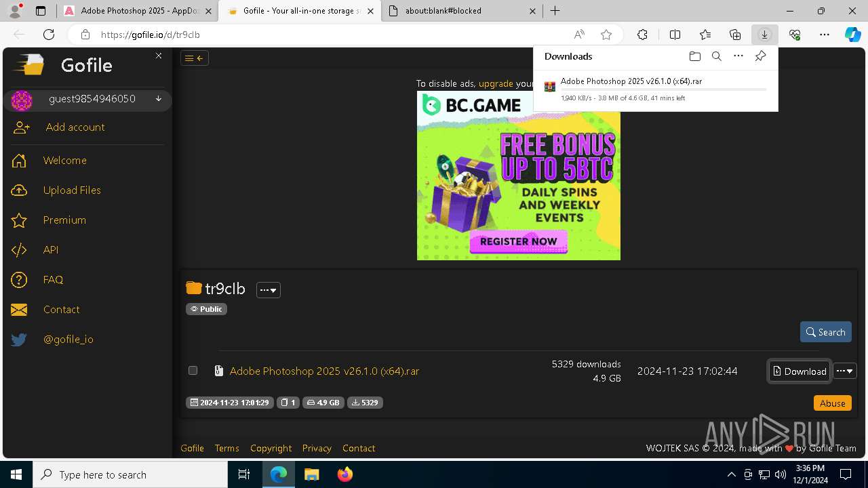Viewport: 868px width, 488px height.
Task: Click REGISTER NOW on BC.GAME ad
Action: click(519, 241)
